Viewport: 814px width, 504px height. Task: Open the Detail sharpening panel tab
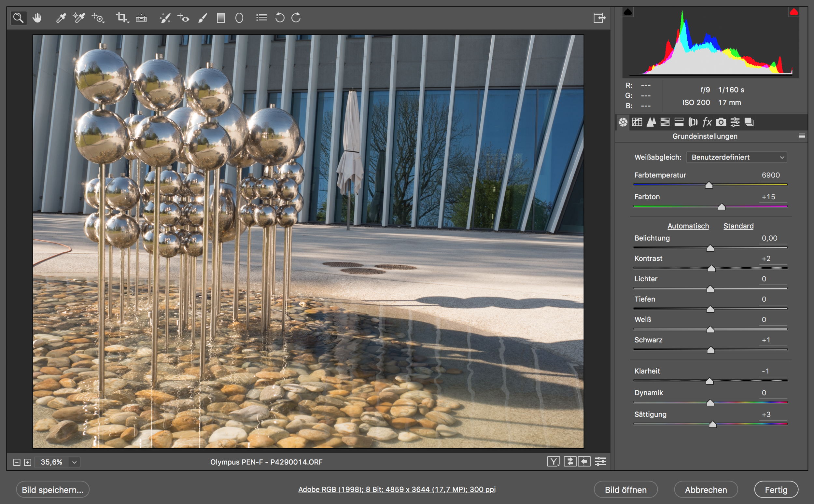click(x=651, y=122)
